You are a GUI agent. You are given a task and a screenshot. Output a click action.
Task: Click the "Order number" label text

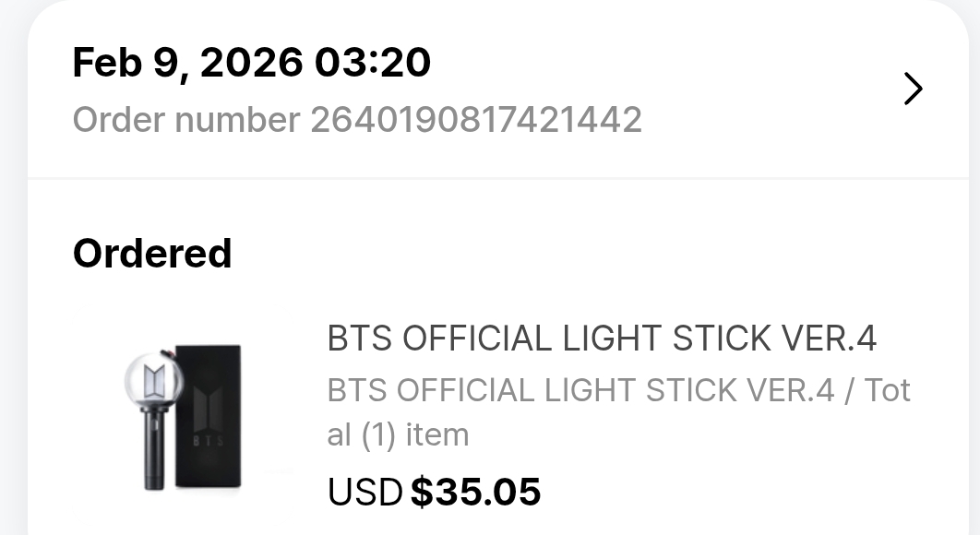186,120
